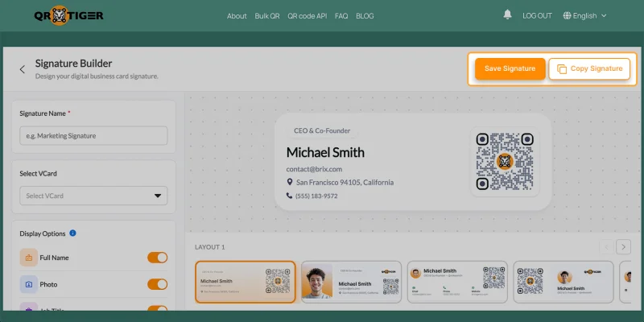Toggle the Job Title switch
Screen dimensions: 644x322
[157, 308]
